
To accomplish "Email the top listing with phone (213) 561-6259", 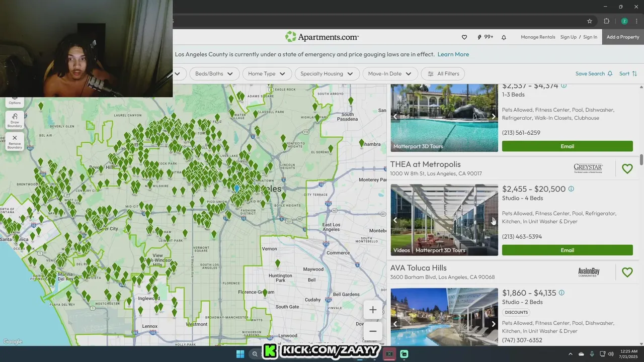I will pos(567,146).
